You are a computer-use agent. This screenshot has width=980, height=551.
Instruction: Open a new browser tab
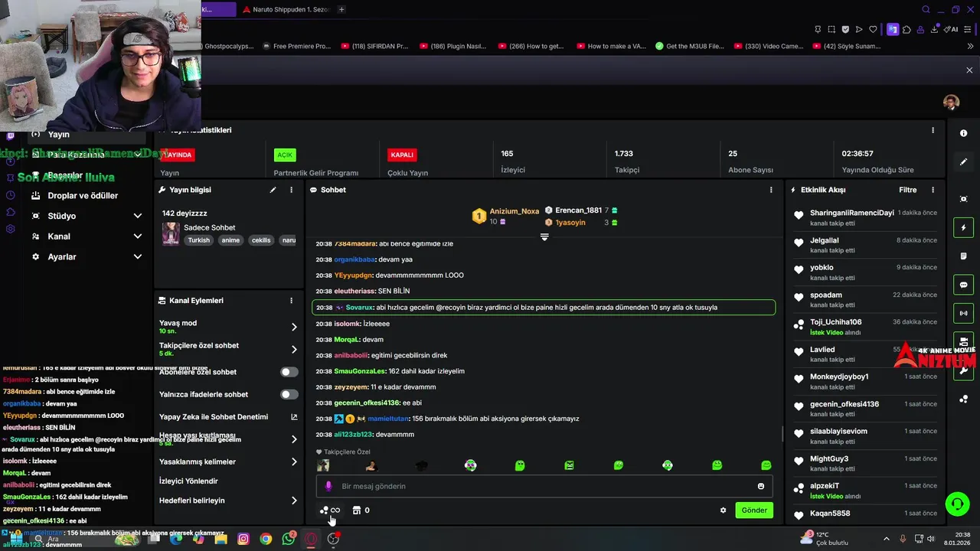pos(341,9)
